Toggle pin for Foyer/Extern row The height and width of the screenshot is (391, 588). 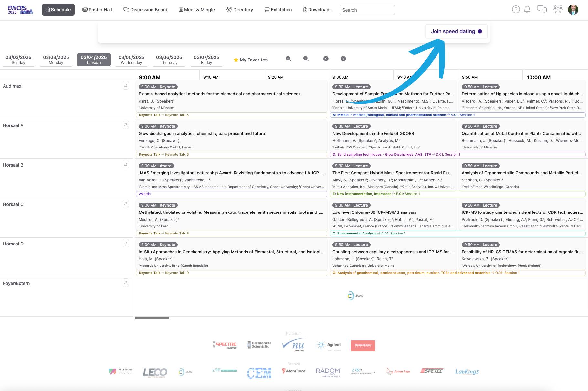pyautogui.click(x=126, y=283)
